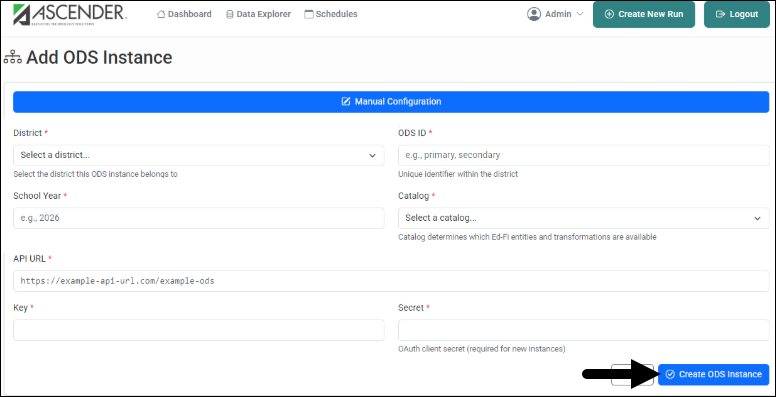
Task: Click the Logout button
Action: click(x=737, y=14)
